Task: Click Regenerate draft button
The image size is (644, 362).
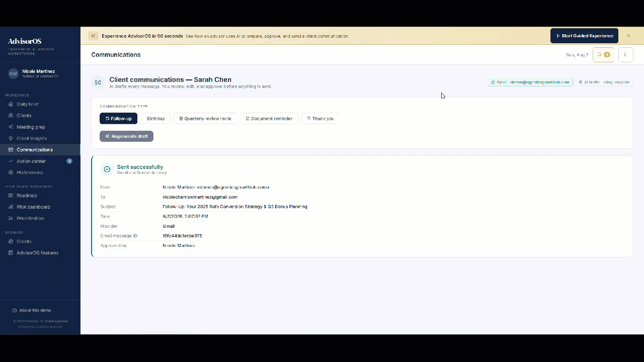Action: tap(126, 136)
